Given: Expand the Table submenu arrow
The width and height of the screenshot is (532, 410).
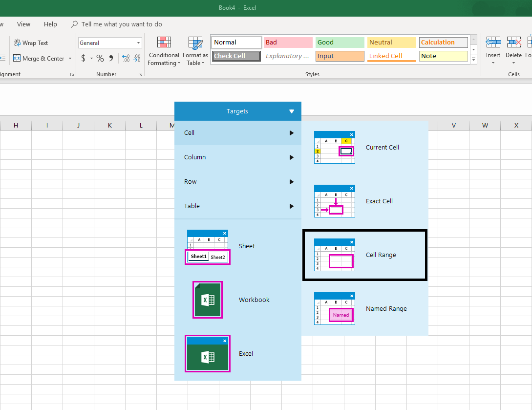Looking at the screenshot, I should 292,206.
